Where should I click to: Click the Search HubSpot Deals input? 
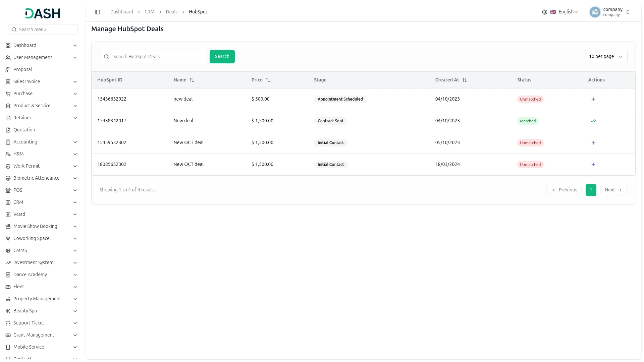153,57
